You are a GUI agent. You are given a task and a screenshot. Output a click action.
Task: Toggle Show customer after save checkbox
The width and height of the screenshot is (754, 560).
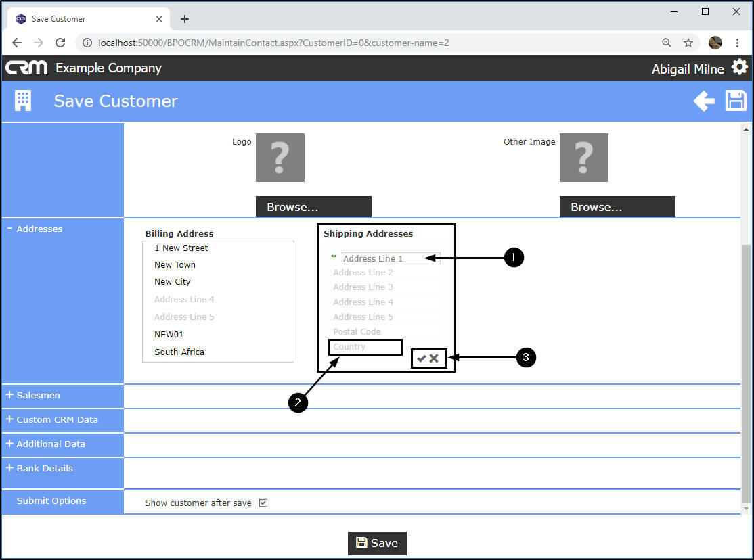(x=263, y=503)
